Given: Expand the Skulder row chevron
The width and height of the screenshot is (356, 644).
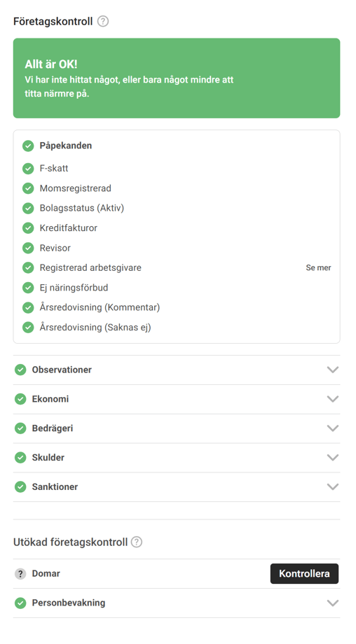Looking at the screenshot, I should pyautogui.click(x=333, y=458).
